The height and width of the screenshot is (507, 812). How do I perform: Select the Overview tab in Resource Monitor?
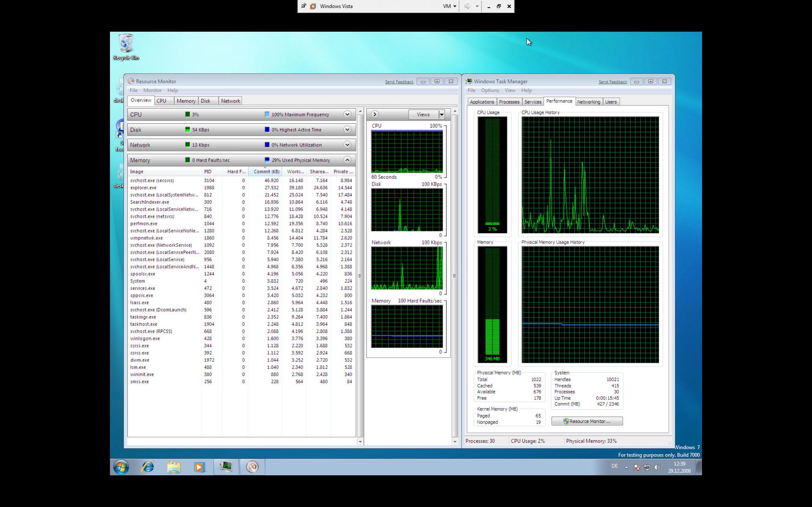pyautogui.click(x=141, y=101)
